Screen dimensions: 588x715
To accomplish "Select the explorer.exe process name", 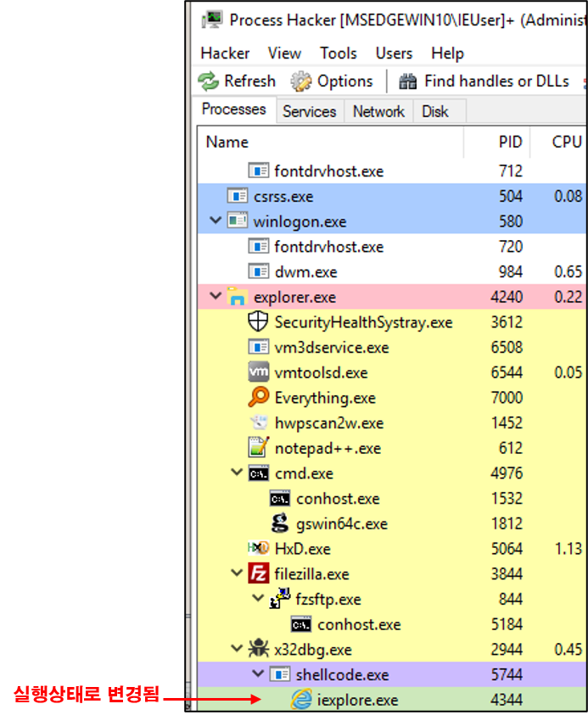I will click(294, 298).
